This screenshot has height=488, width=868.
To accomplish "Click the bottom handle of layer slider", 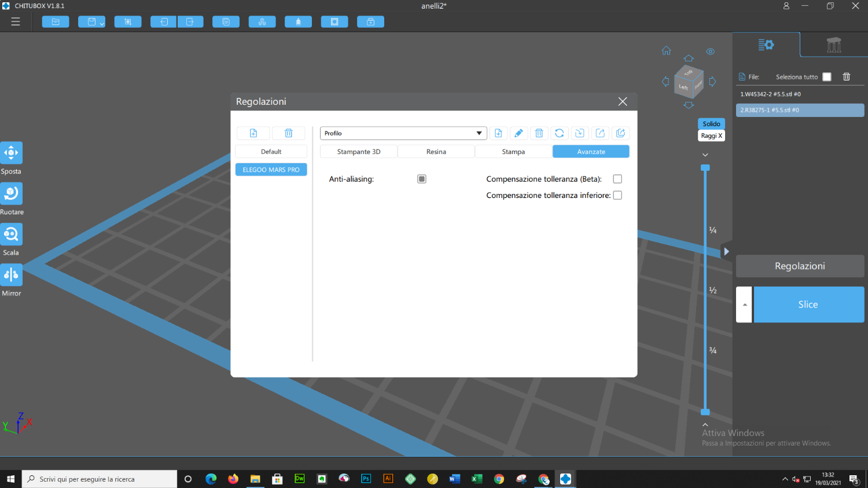I will (705, 412).
